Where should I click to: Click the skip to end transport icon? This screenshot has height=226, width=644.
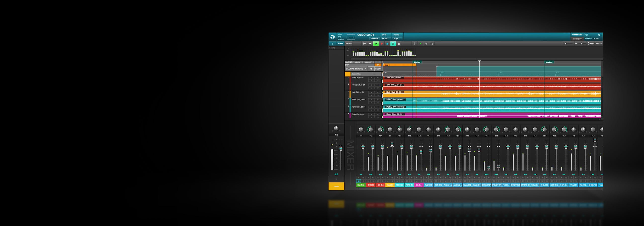[370, 44]
